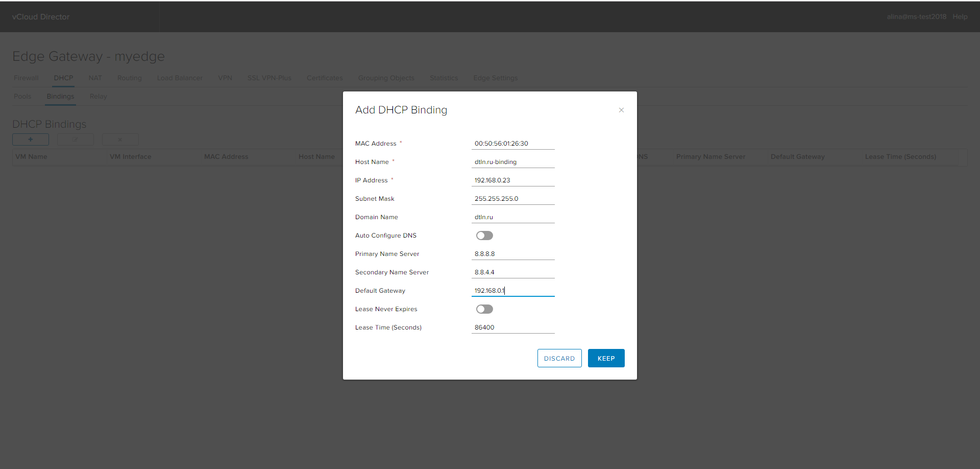Open the Help link
Screen dimensions: 980x469
pyautogui.click(x=960, y=16)
